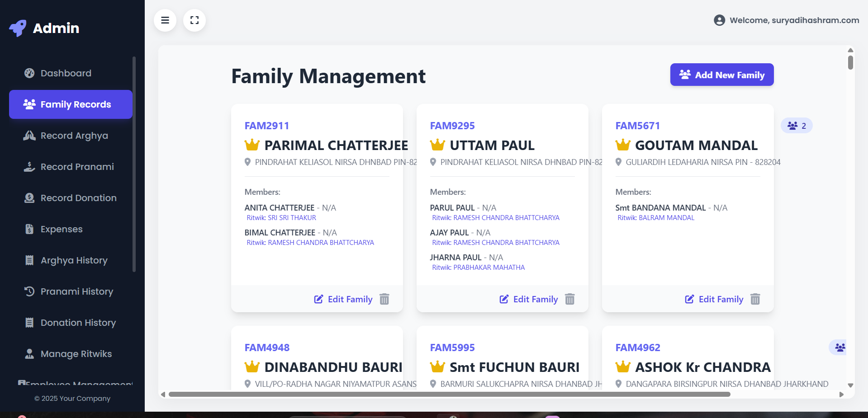This screenshot has height=418, width=868.
Task: Click Add New Family button
Action: click(x=721, y=75)
